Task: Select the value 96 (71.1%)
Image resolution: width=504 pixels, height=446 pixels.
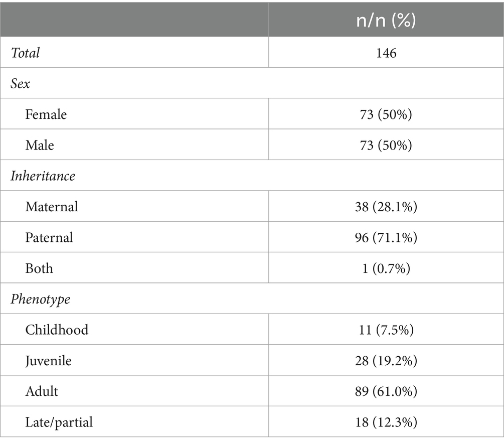Action: pos(386,238)
